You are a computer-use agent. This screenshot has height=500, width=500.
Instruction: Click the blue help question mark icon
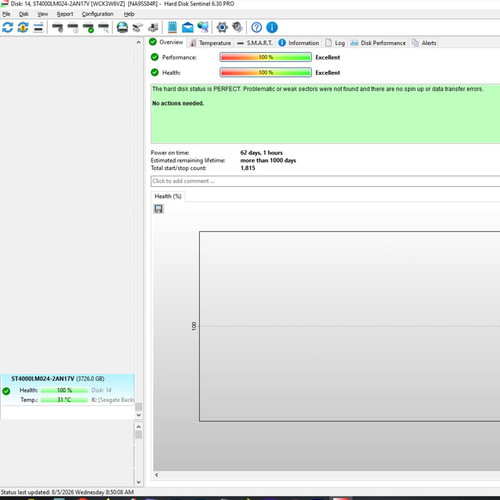pyautogui.click(x=256, y=27)
